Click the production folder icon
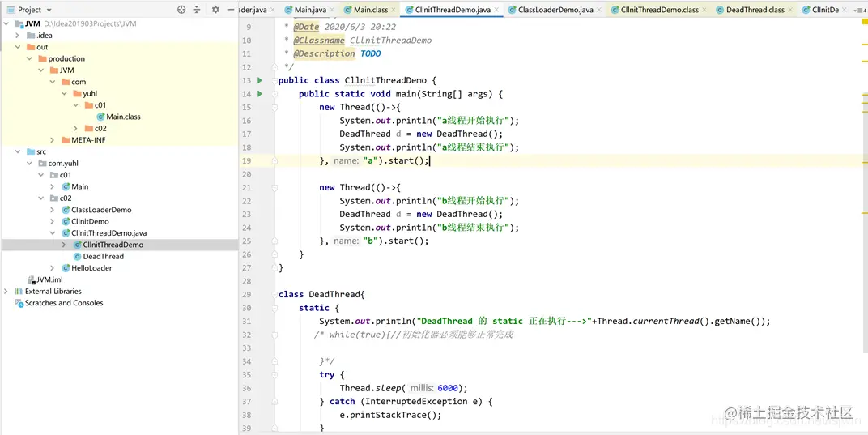 point(42,59)
